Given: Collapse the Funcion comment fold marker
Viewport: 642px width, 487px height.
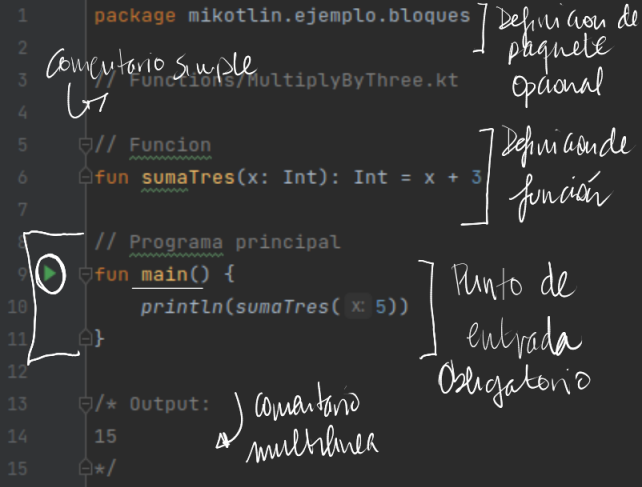Looking at the screenshot, I should click(85, 145).
